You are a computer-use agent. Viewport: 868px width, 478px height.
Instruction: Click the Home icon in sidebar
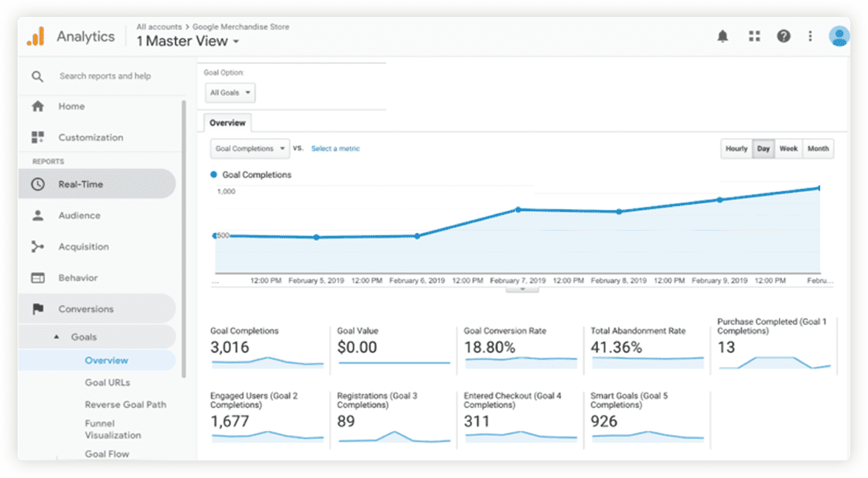(38, 107)
